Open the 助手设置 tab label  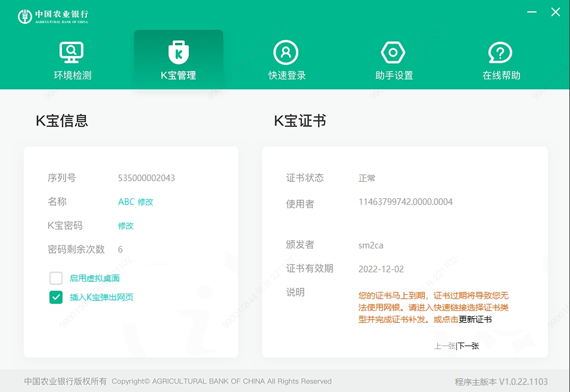(394, 75)
